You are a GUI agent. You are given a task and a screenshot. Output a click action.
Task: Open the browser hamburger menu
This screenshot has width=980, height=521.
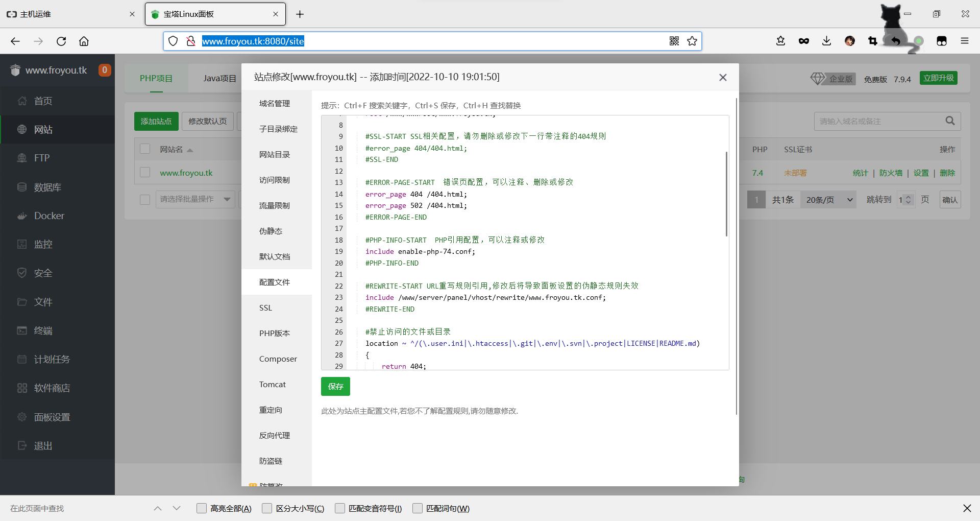click(x=965, y=41)
